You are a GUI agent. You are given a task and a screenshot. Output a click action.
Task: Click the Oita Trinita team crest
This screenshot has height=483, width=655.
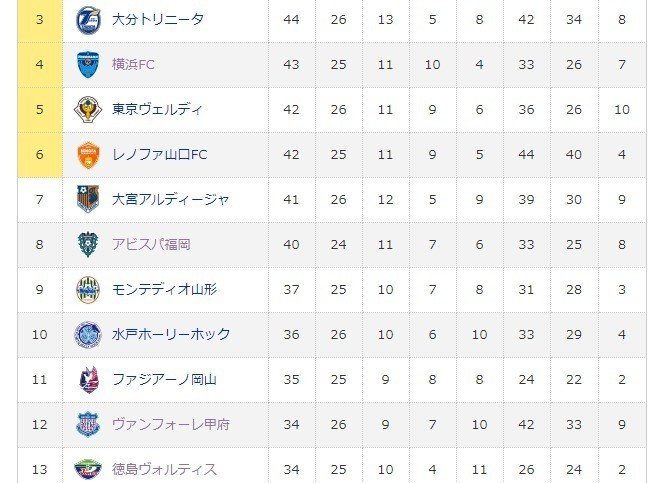(x=88, y=20)
